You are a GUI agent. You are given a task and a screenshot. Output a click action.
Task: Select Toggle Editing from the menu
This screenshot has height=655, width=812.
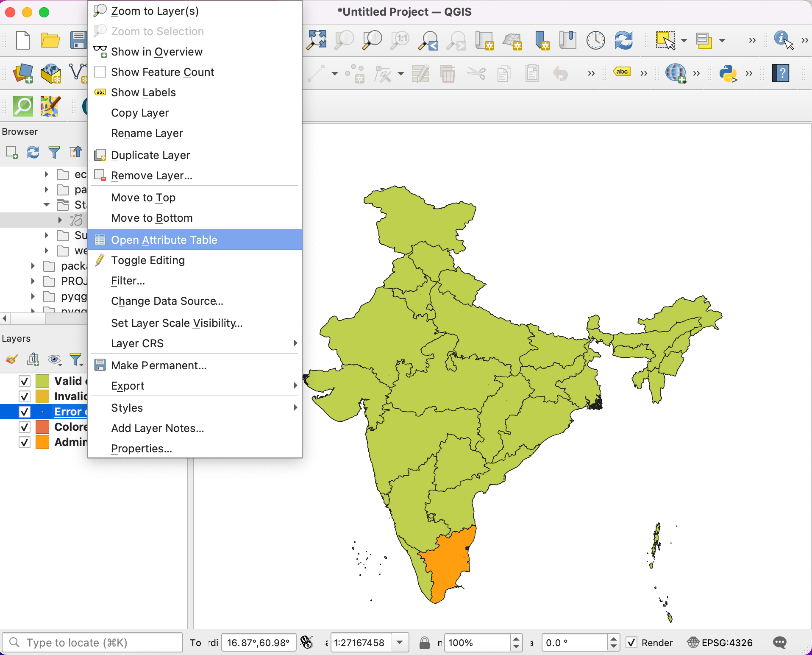[148, 260]
